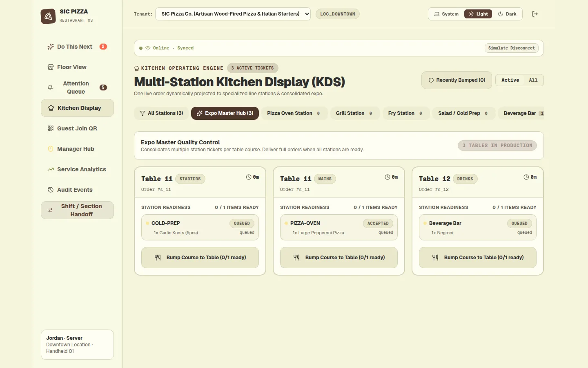Click the SIC Pizza logo icon

(x=48, y=16)
